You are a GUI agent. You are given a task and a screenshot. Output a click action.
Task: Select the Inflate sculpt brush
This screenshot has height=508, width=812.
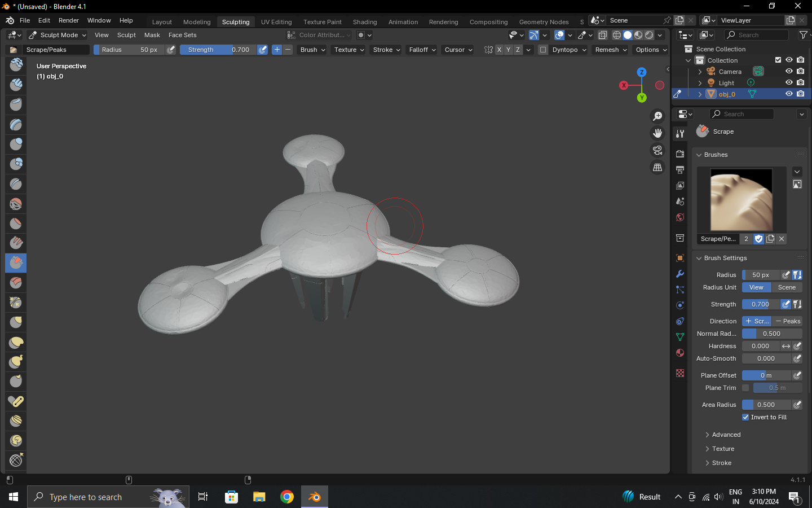(x=15, y=144)
